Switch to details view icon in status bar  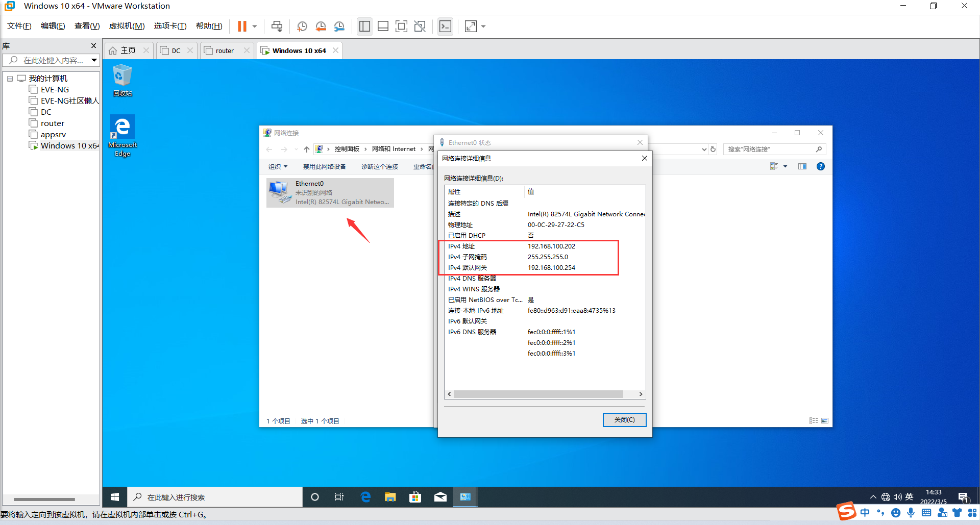[x=814, y=421]
